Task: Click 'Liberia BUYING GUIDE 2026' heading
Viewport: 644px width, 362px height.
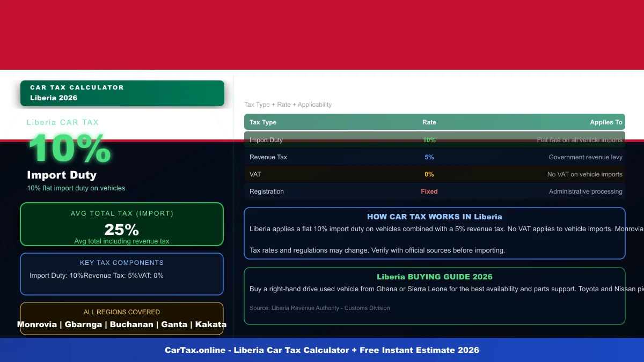Action: (x=435, y=277)
